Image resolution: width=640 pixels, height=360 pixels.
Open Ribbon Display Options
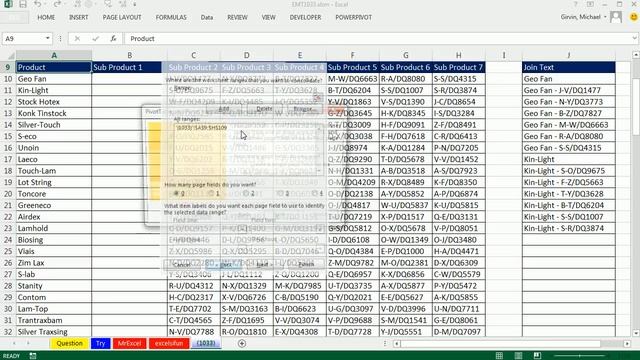point(590,4)
